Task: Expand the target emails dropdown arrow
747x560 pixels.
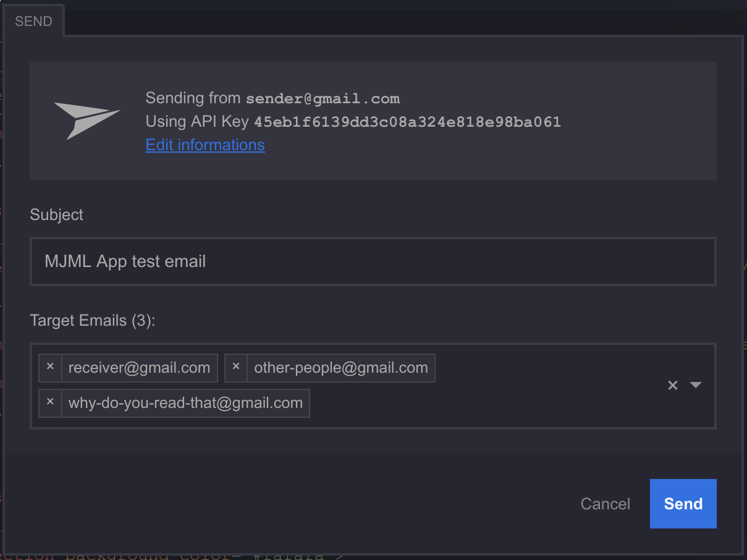Action: (x=696, y=385)
